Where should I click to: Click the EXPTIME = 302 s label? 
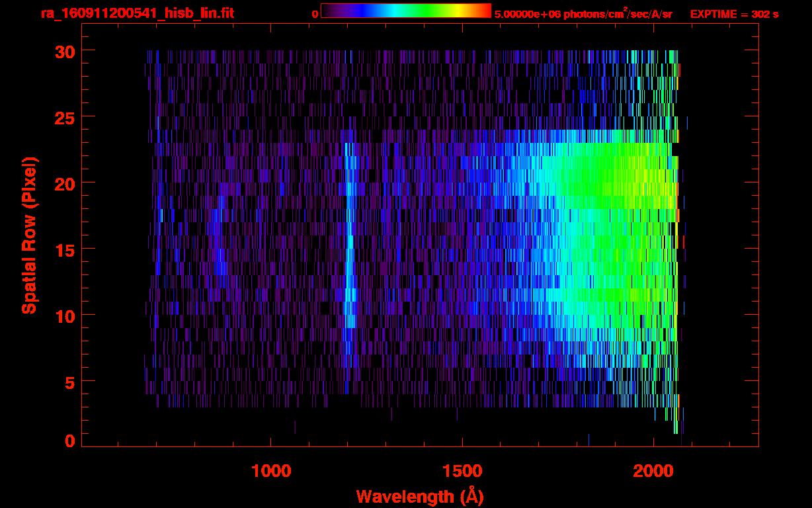point(734,14)
